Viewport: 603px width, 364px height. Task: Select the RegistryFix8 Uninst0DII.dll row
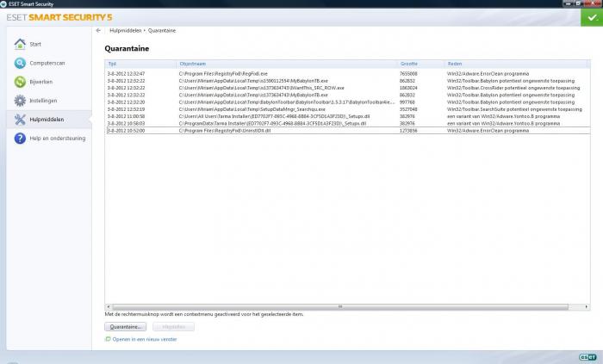(x=348, y=131)
